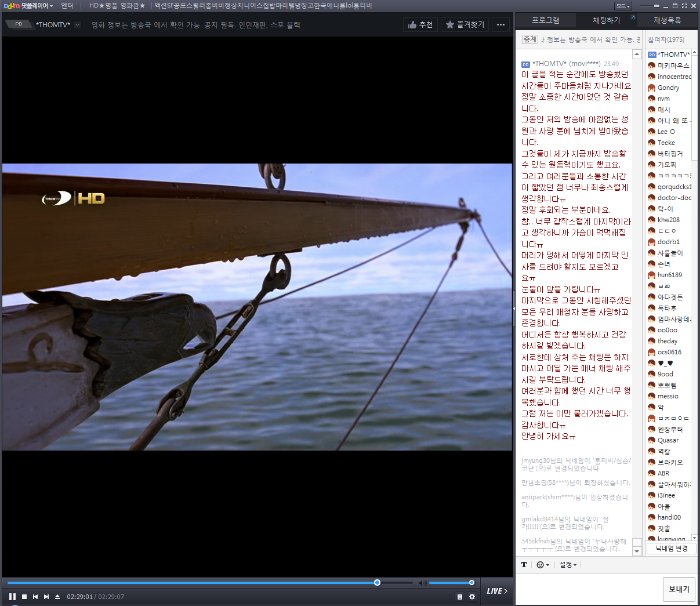Skip to the previous track

click(x=35, y=597)
